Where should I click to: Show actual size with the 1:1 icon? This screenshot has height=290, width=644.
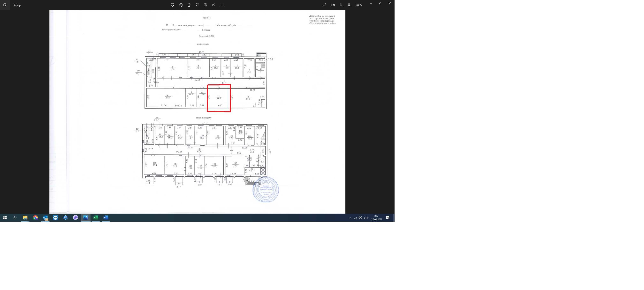tap(333, 5)
